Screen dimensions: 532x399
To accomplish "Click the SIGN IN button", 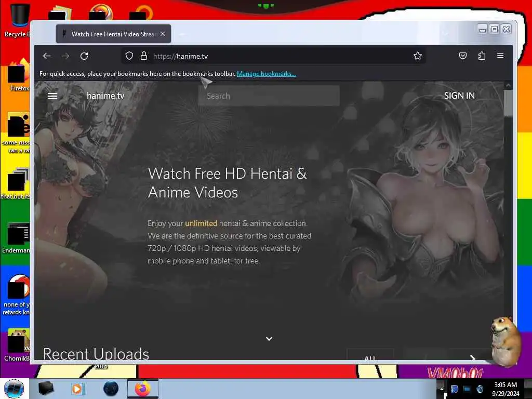I will (459, 96).
